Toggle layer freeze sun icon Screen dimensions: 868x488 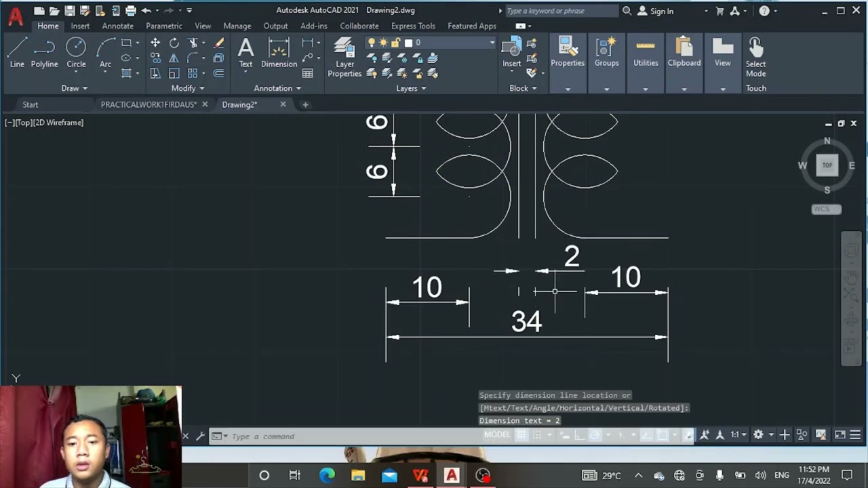coord(384,43)
